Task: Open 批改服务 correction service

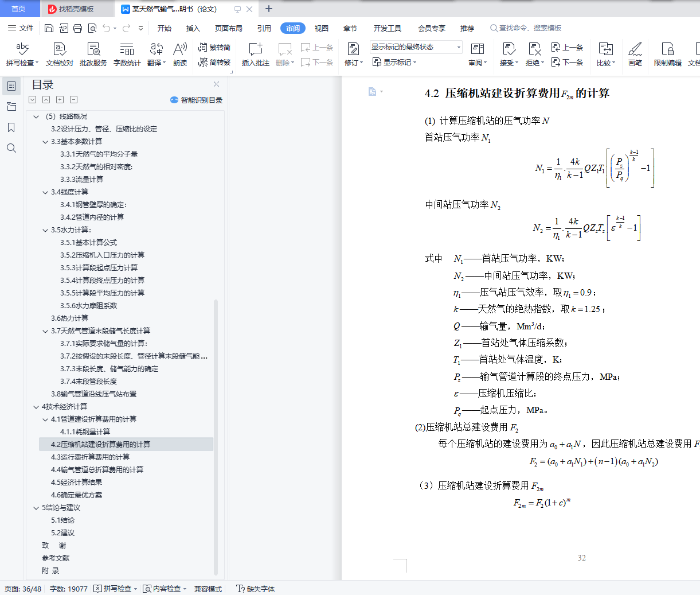Action: click(x=93, y=55)
